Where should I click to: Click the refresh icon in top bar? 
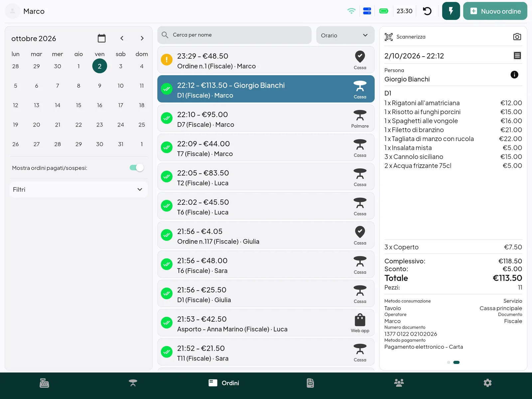427,11
